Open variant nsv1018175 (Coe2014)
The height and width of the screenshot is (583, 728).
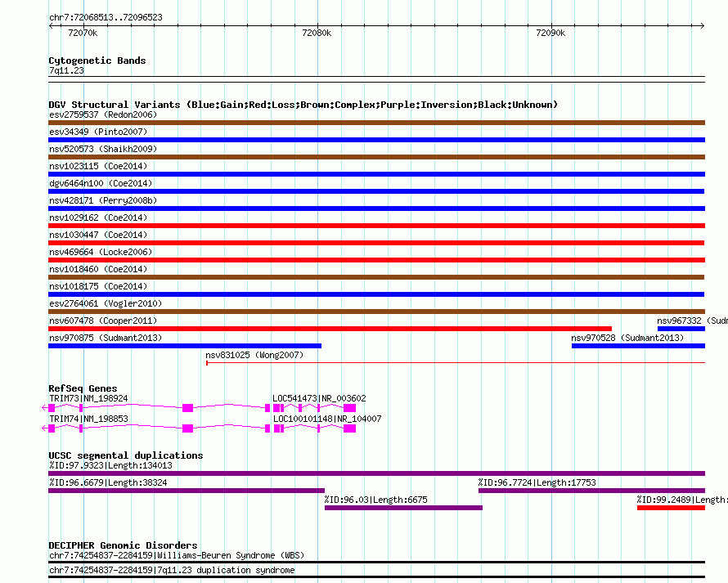point(98,286)
